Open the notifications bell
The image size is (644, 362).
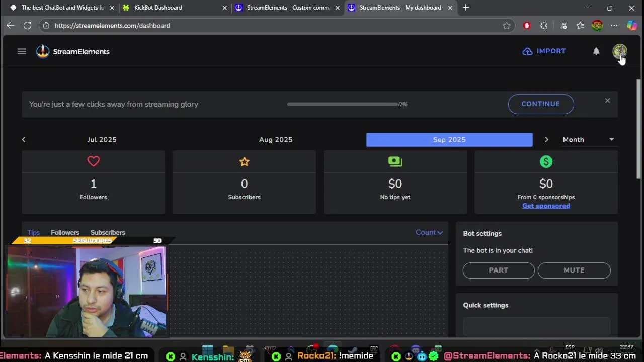pyautogui.click(x=596, y=51)
